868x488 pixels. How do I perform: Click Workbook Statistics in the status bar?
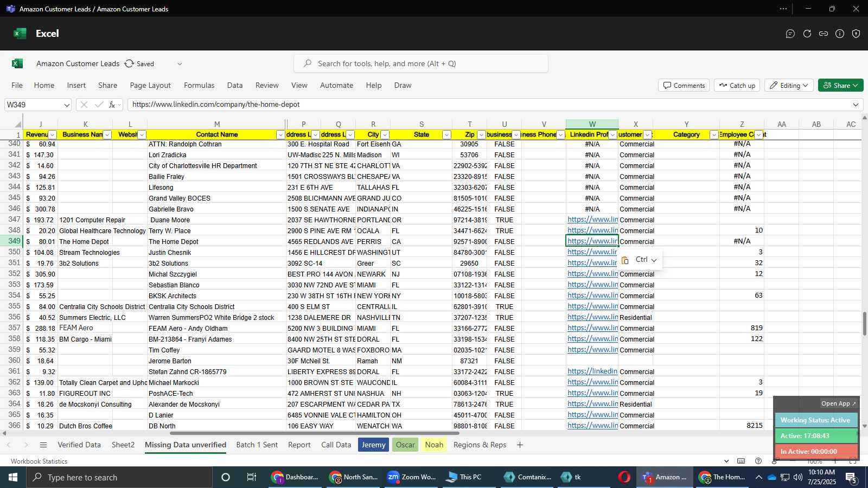point(39,461)
